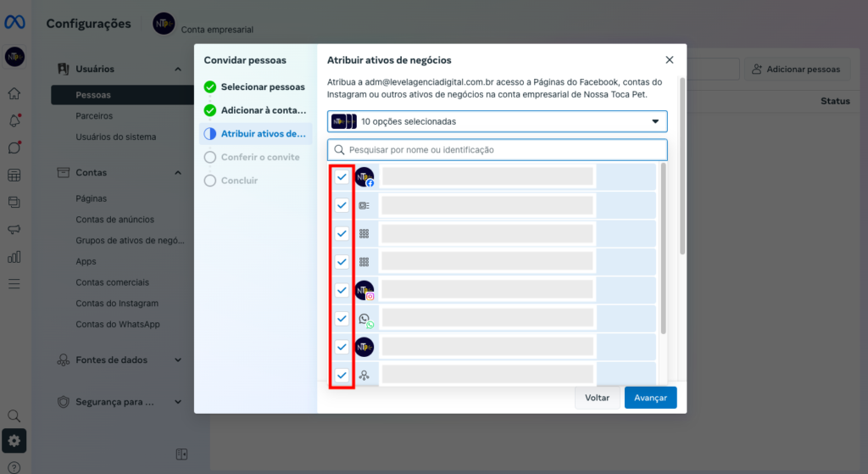868x474 pixels.
Task: Click the Facebook page asset avatar
Action: tap(364, 177)
